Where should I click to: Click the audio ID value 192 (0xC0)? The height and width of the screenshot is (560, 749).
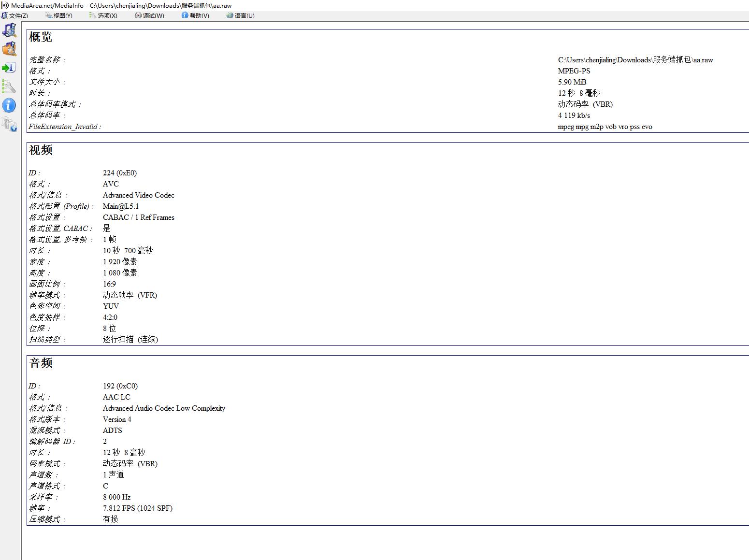[x=120, y=386]
